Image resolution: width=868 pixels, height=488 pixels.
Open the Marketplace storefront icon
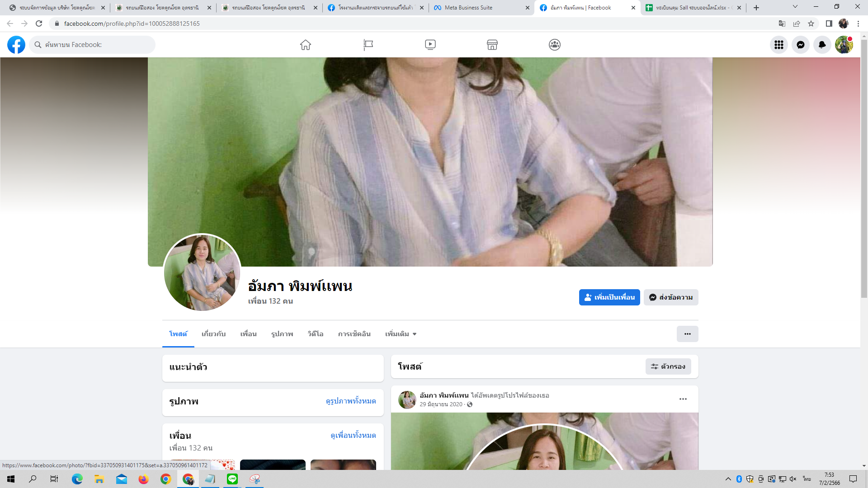coord(492,45)
